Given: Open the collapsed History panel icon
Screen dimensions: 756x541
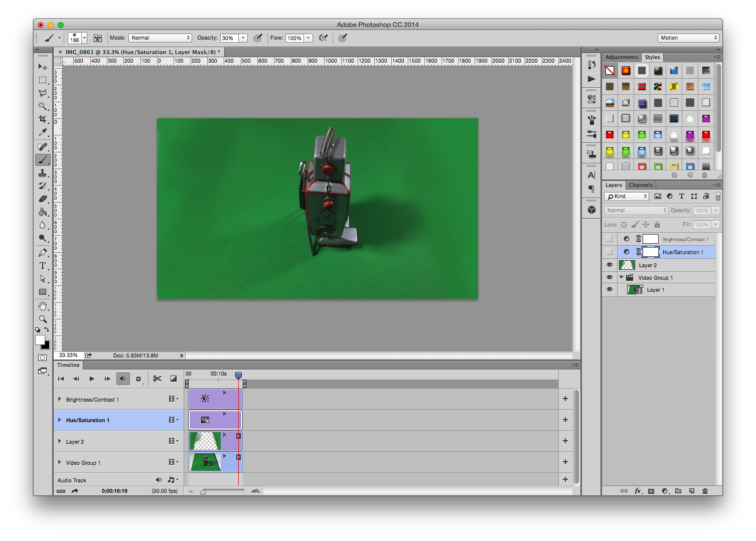Looking at the screenshot, I should click(591, 65).
